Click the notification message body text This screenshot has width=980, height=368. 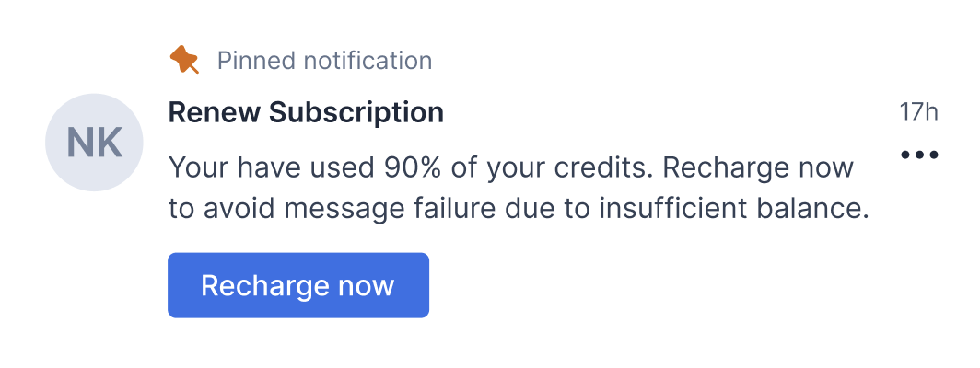[x=519, y=188]
